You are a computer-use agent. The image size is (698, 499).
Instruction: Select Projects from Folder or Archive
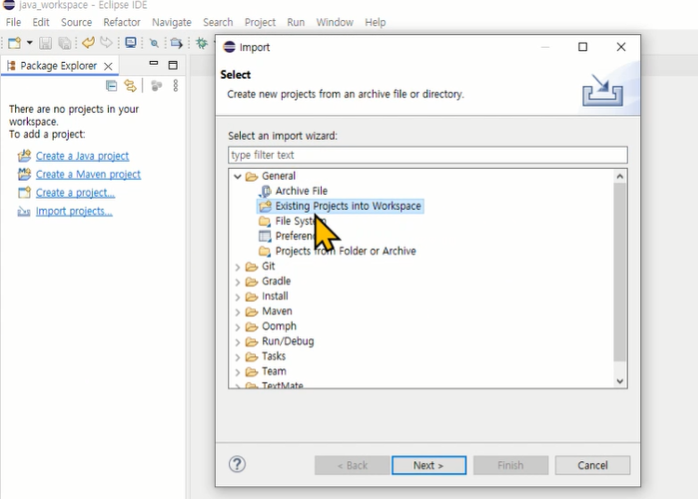point(345,251)
